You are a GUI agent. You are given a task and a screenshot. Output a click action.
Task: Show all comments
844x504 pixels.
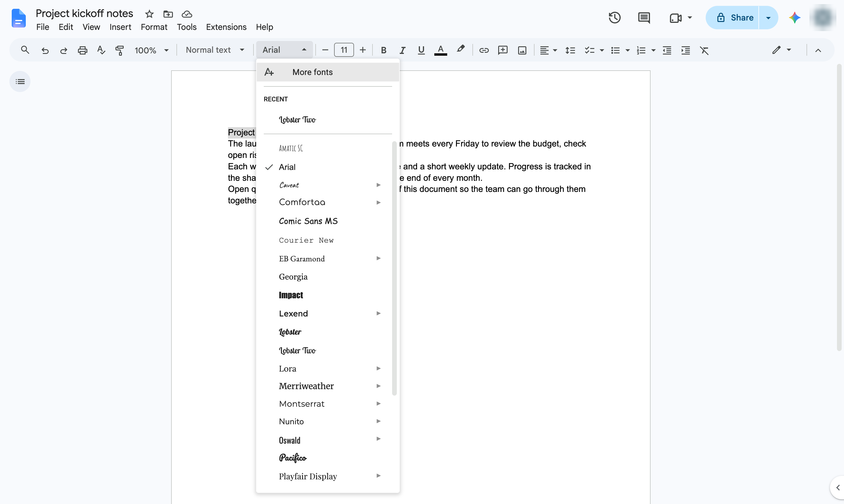pyautogui.click(x=644, y=18)
